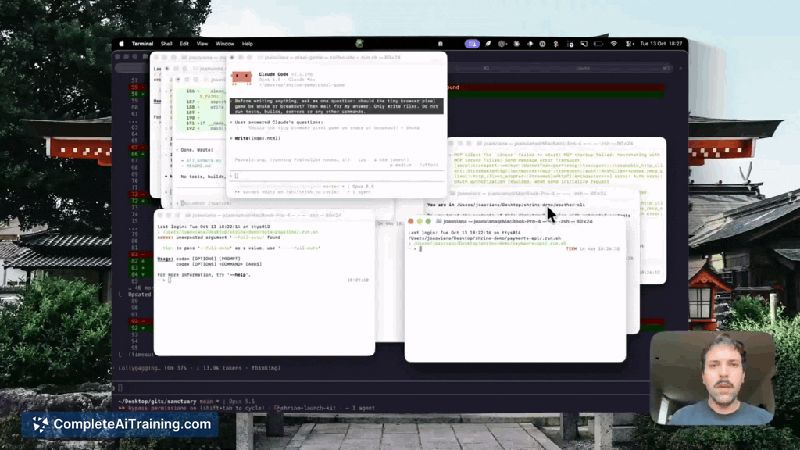Click the feather menu bar icon

pos(488,44)
